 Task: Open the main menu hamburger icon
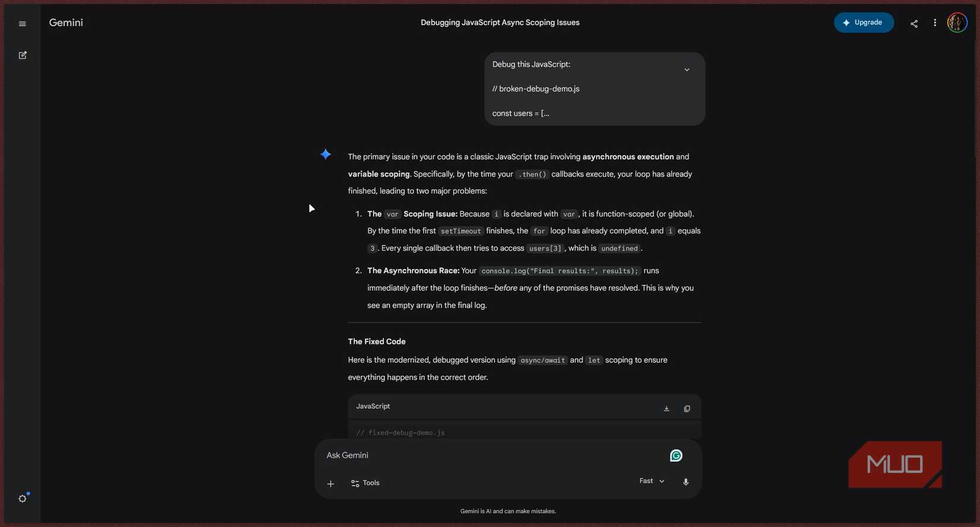[23, 24]
